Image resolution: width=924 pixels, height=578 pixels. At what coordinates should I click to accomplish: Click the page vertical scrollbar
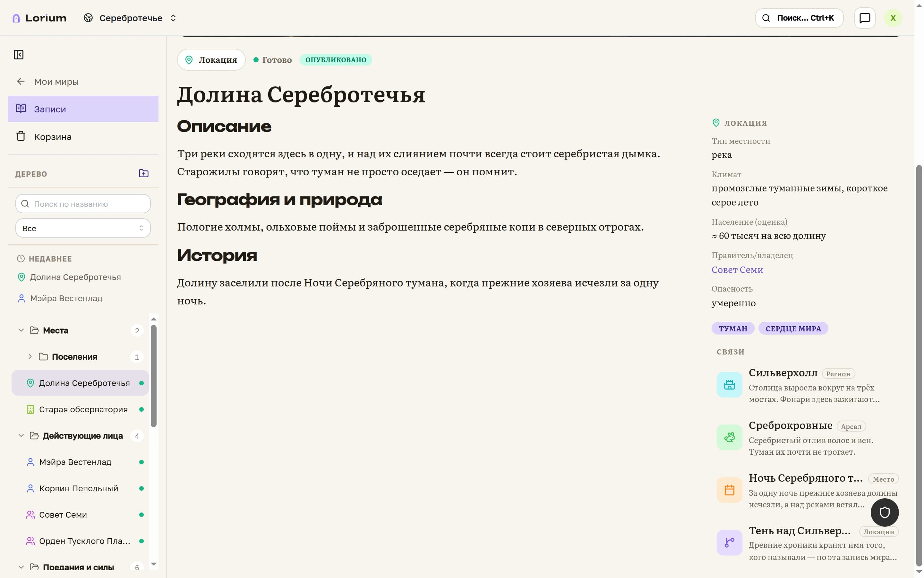(x=919, y=365)
